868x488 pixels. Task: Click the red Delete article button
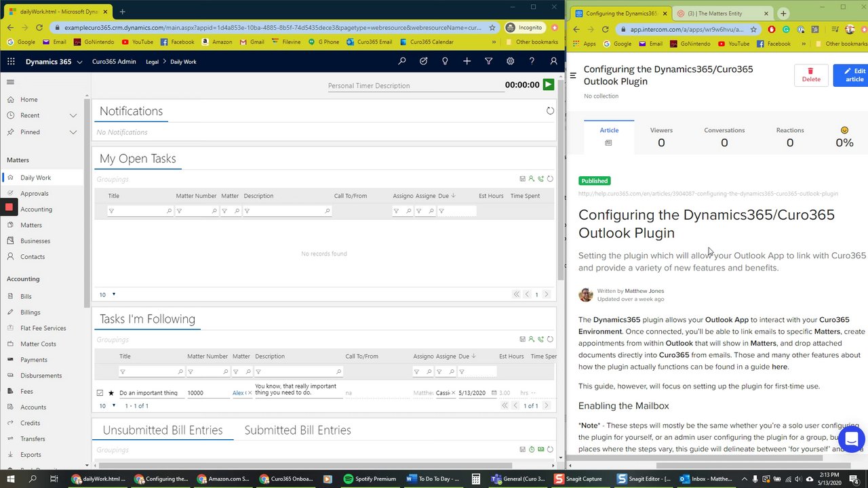click(811, 75)
